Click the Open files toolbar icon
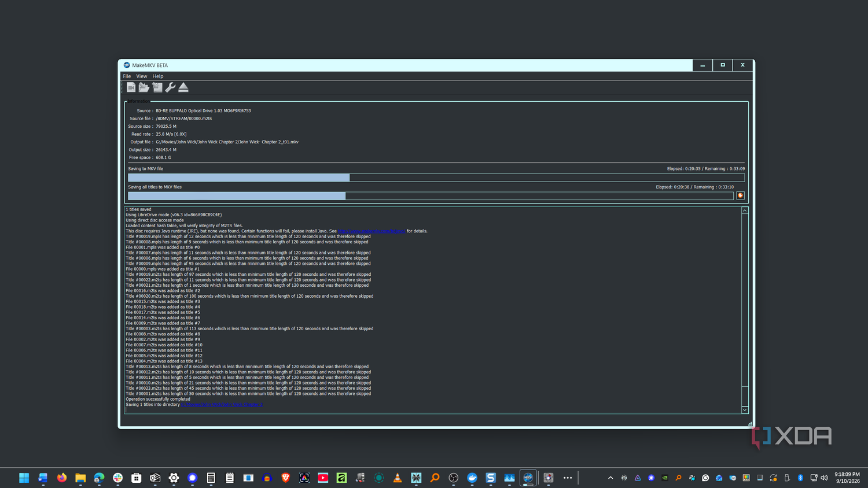Screen dimensions: 868x488 click(x=131, y=87)
